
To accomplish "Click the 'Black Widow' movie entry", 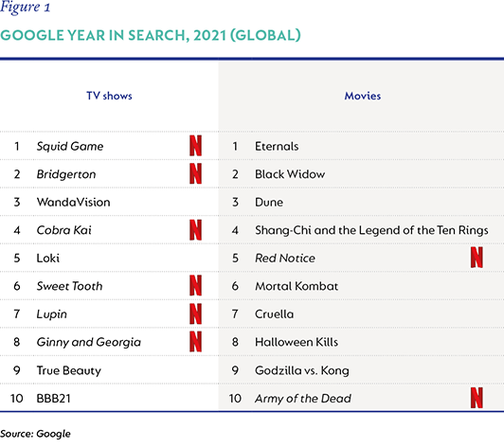I will pyautogui.click(x=290, y=174).
